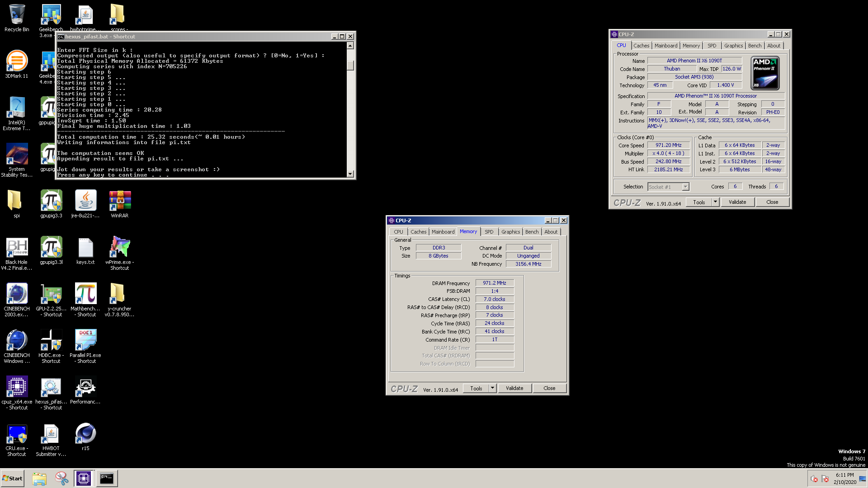Viewport: 868px width, 488px height.
Task: Open Mathbench shortcut icon
Action: (x=85, y=300)
